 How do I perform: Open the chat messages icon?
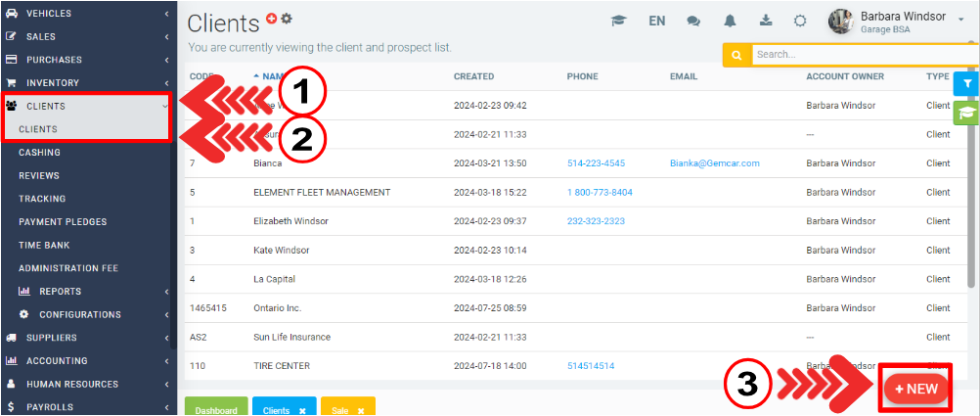pos(693,21)
